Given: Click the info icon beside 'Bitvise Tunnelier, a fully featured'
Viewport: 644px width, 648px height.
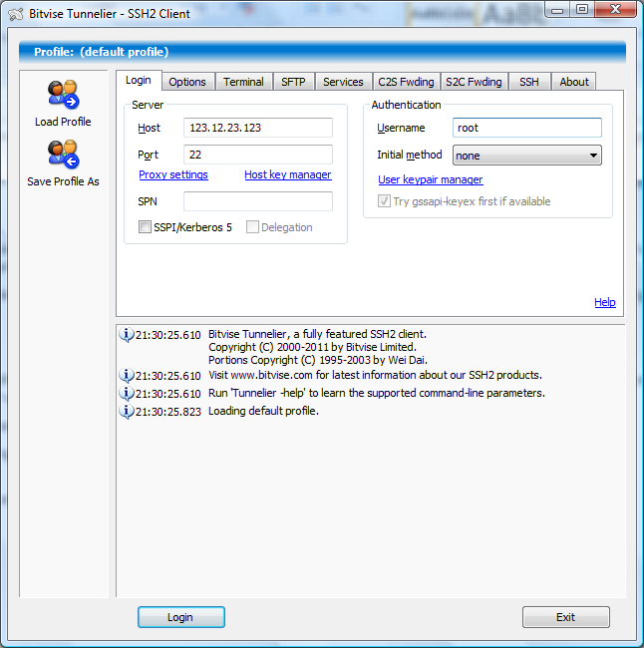Looking at the screenshot, I should pos(126,334).
